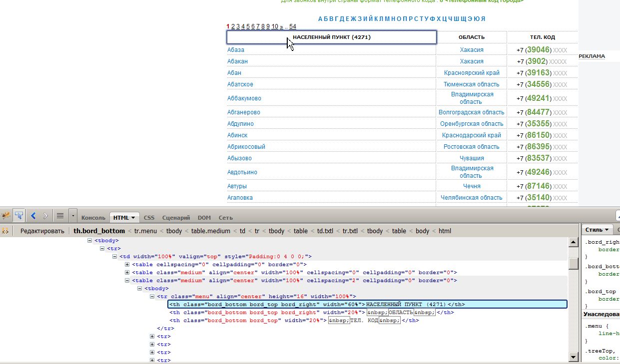620x364 pixels.
Task: Collapse the td width="100%" node
Action: (115, 257)
